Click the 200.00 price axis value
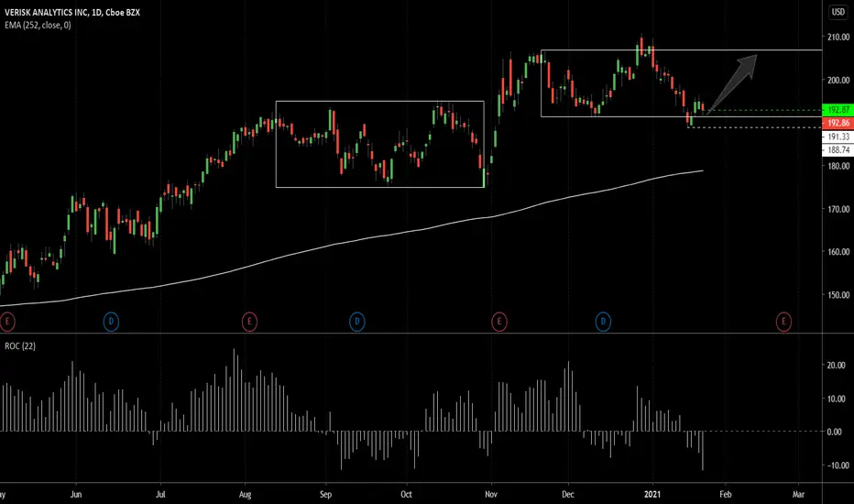 point(838,80)
